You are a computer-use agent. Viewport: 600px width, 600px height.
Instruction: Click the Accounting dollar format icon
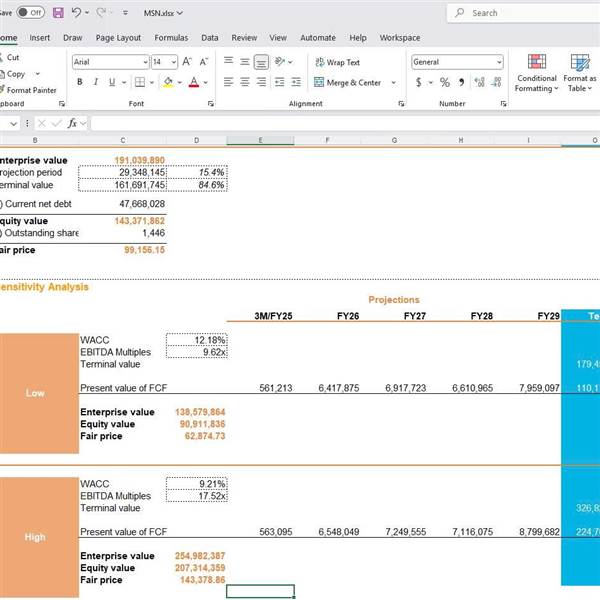pos(418,82)
